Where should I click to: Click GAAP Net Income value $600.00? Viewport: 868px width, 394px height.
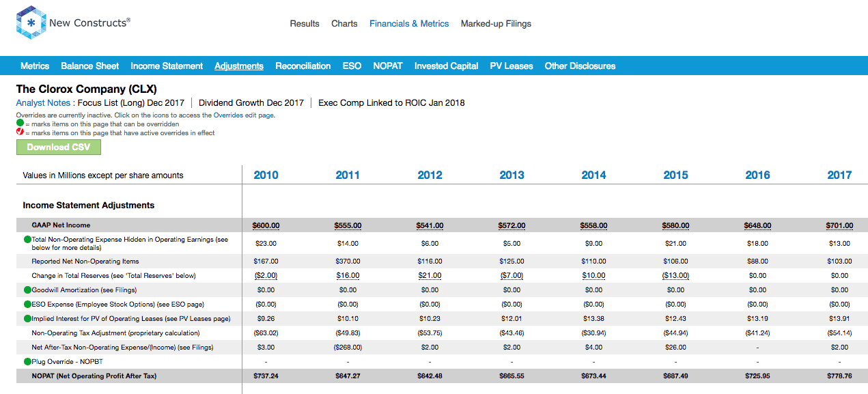point(266,226)
